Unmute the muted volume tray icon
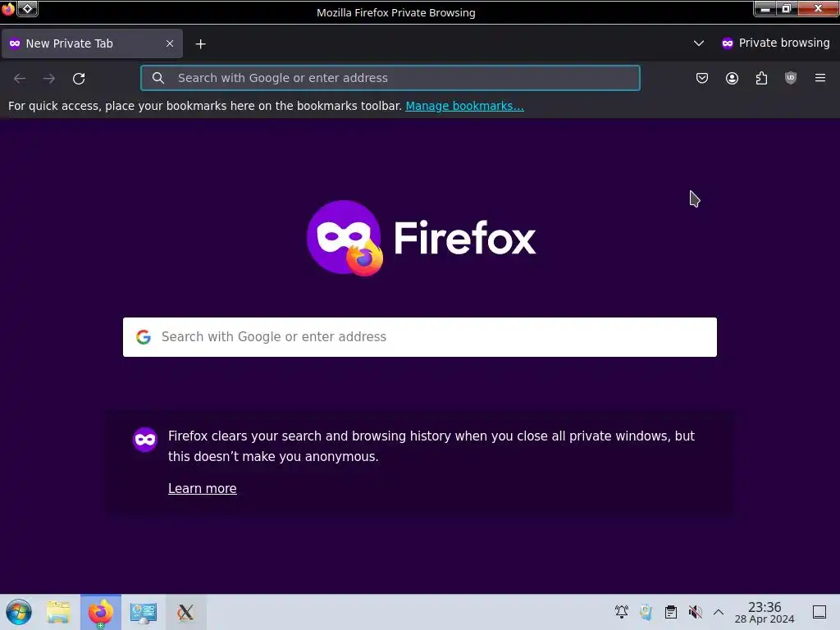Screen dimensions: 840x630 coord(696,612)
